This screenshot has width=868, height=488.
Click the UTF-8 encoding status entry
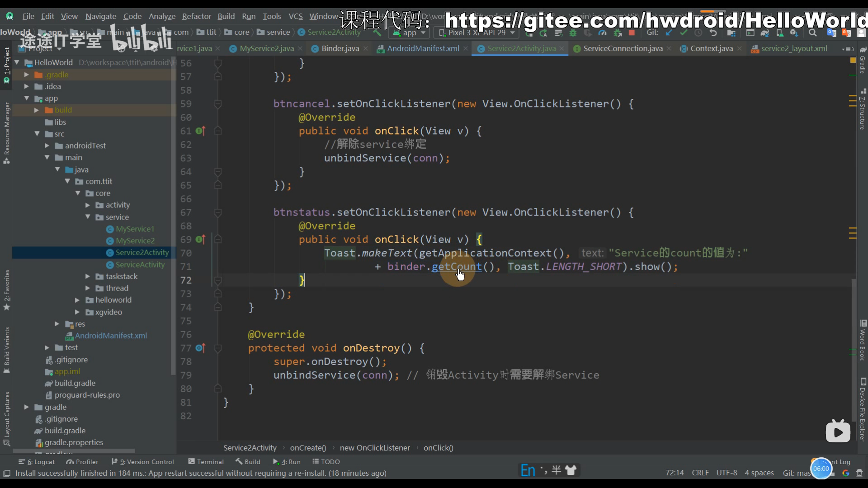[726, 473]
